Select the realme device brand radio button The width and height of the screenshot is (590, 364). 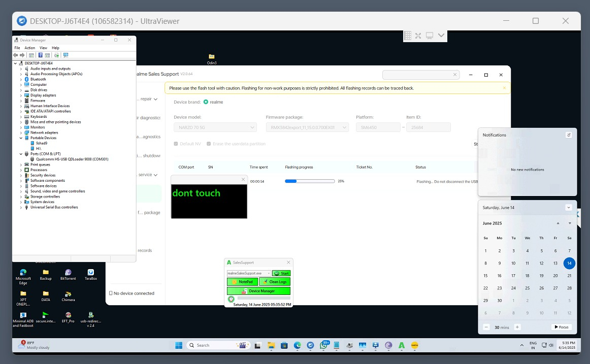(206, 102)
